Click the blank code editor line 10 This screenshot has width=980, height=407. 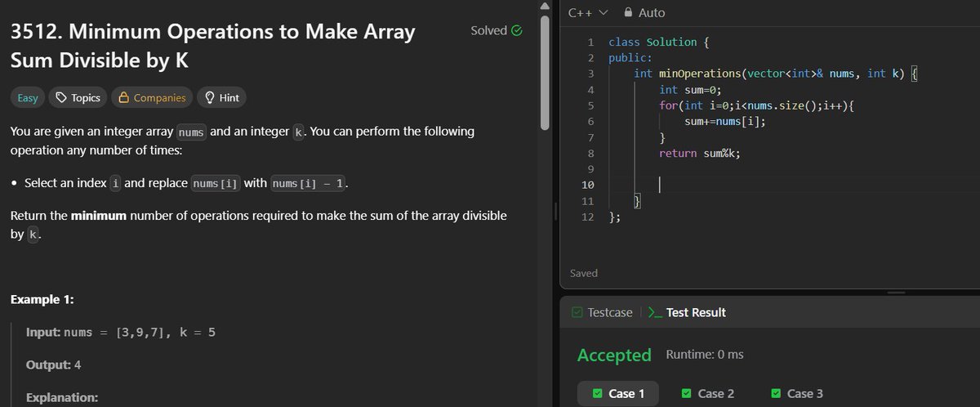coord(788,185)
